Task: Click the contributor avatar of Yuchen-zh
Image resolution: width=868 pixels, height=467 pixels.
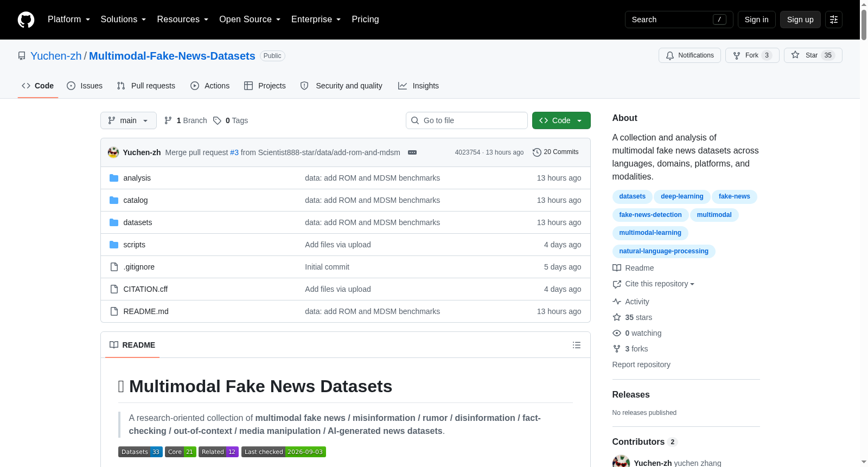Action: point(621,462)
